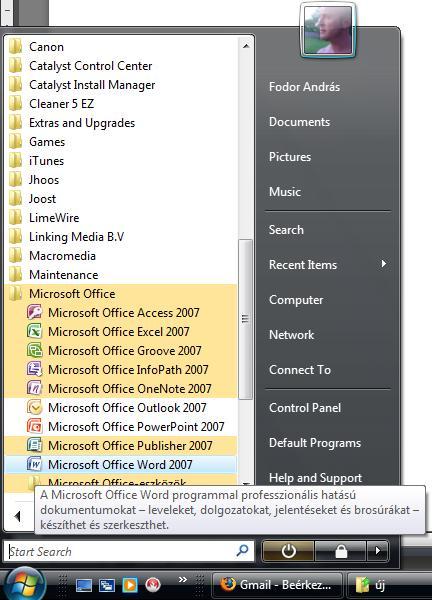Open Computer from Start menu
Screen dimensions: 432x600
pos(296,300)
